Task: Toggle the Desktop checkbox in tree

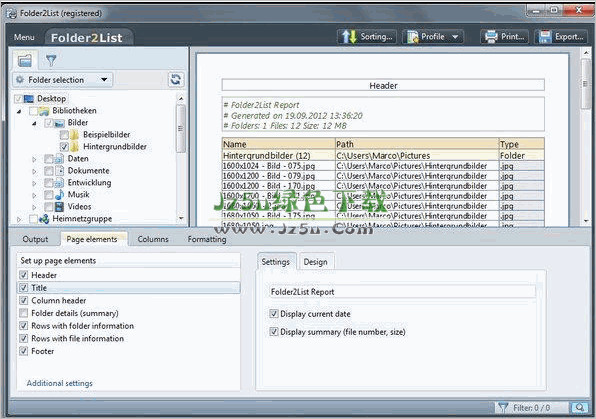Action: (x=18, y=99)
